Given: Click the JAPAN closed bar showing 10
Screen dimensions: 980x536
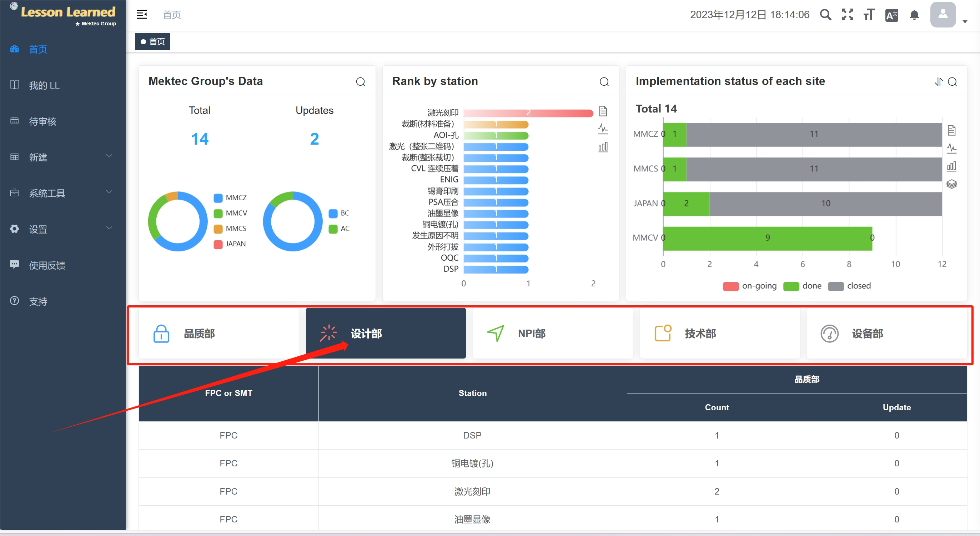Looking at the screenshot, I should point(825,204).
